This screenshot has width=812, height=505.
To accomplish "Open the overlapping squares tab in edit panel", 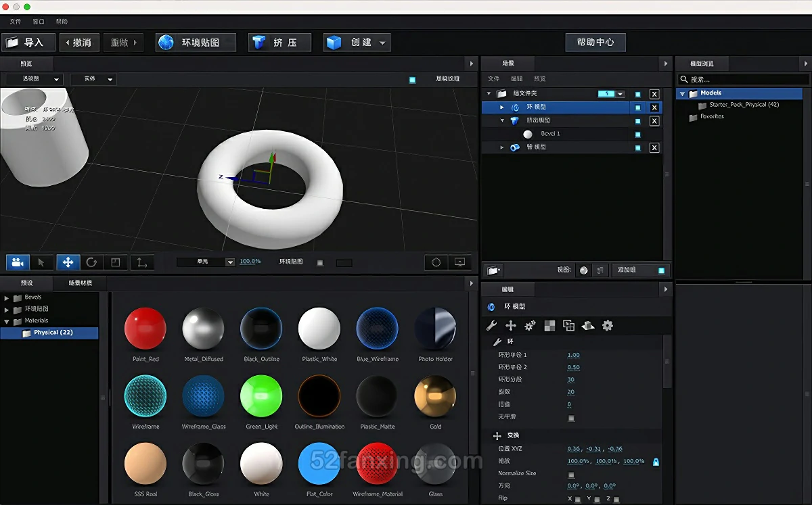I will pyautogui.click(x=569, y=326).
